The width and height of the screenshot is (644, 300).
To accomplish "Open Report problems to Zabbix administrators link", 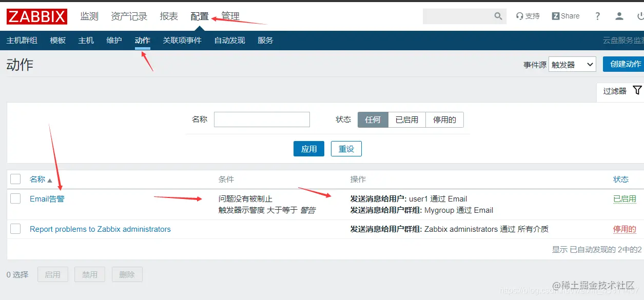I will tap(100, 229).
